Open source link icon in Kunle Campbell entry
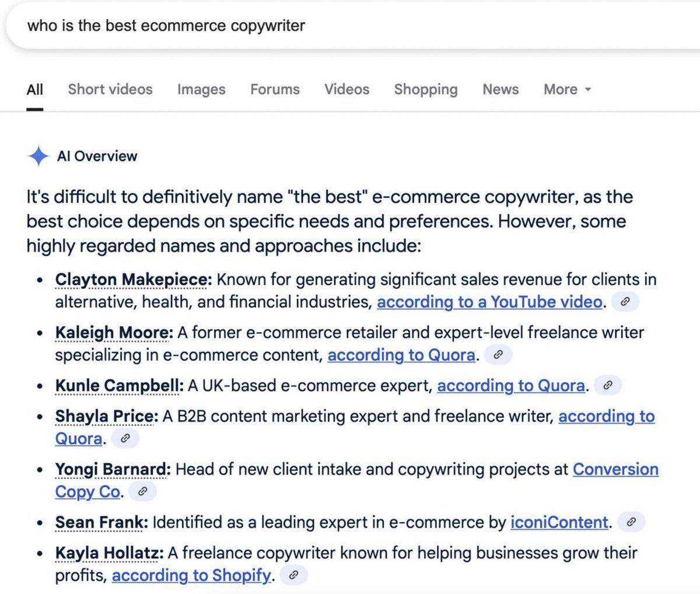 607,385
